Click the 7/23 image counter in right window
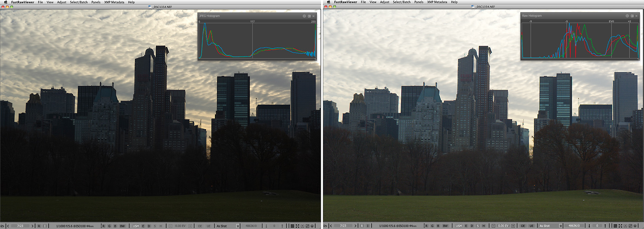 tap(343, 226)
